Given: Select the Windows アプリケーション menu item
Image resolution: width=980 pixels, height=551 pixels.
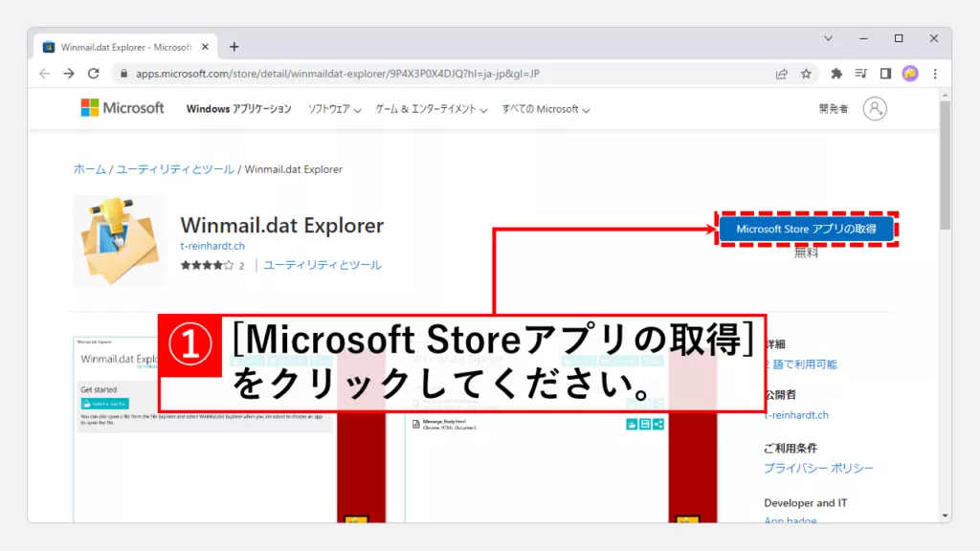Looking at the screenshot, I should (238, 109).
